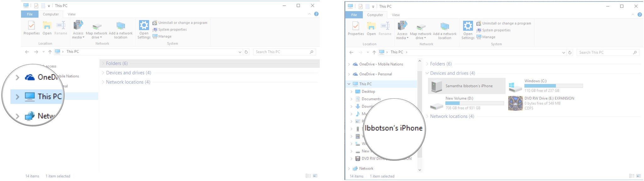Click refresh button in right window address bar
This screenshot has width=644, height=181.
pos(570,52)
